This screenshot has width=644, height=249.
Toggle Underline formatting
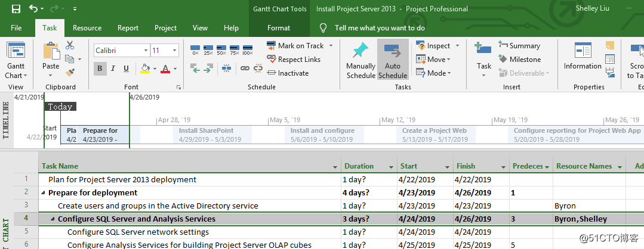(126, 69)
